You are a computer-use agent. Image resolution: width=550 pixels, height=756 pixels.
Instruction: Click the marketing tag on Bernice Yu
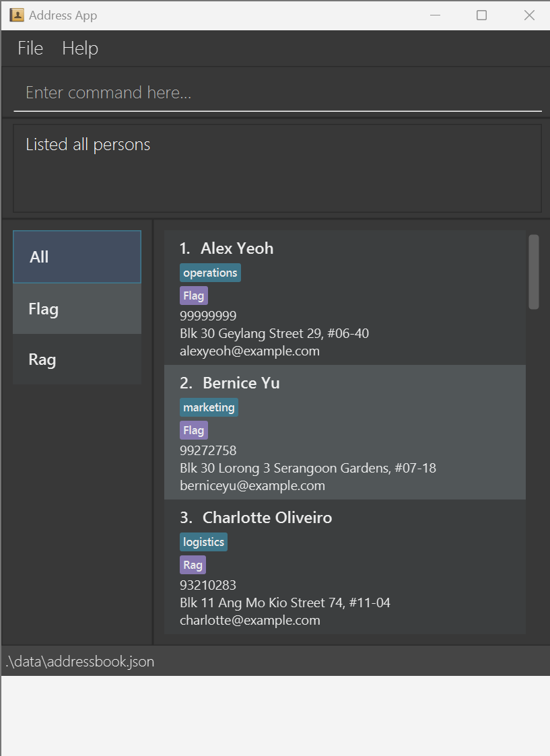[x=209, y=407]
